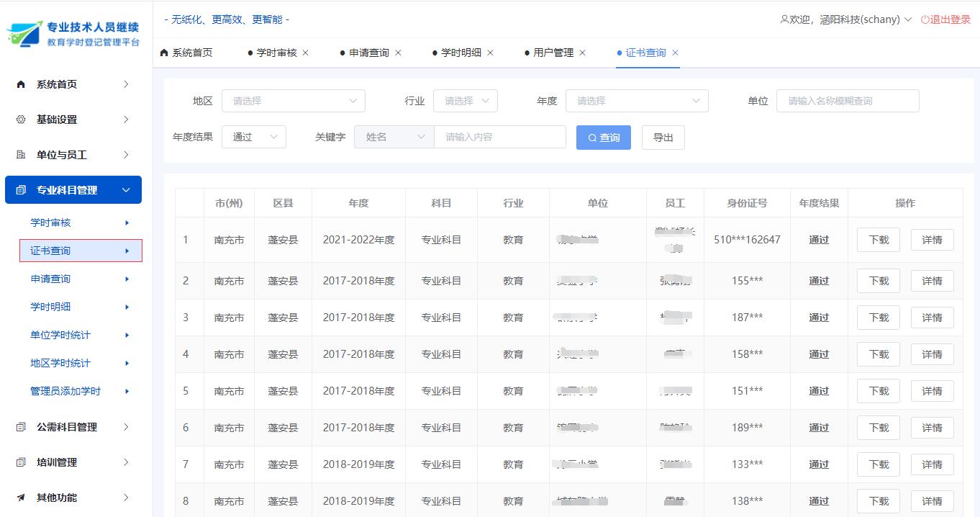Screen dimensions: 980x517
Task: Expand the 单位与员工 menu chevron
Action: [x=126, y=155]
